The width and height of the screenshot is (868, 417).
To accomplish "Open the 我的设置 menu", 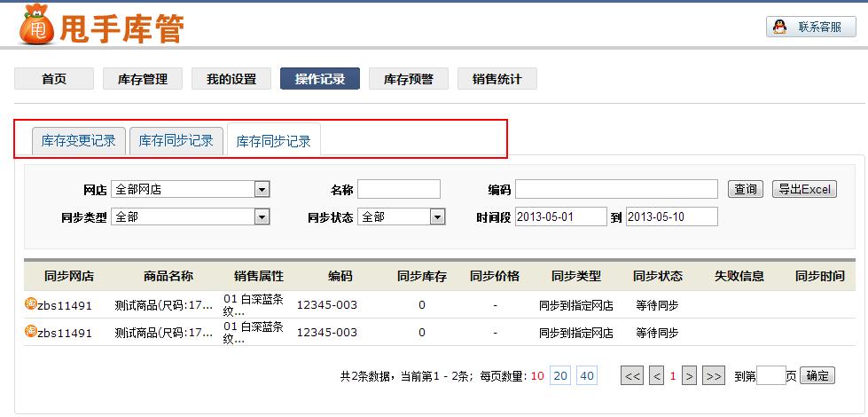I will pos(231,79).
